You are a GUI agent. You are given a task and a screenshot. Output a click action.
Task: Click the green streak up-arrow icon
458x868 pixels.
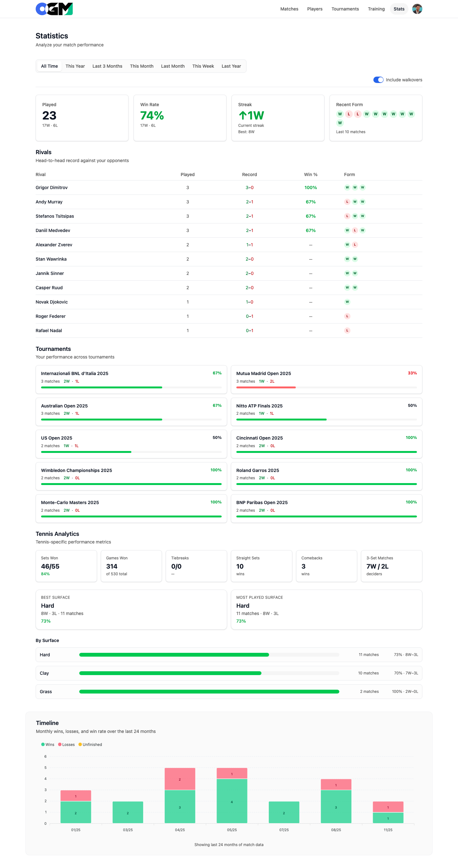(x=242, y=116)
